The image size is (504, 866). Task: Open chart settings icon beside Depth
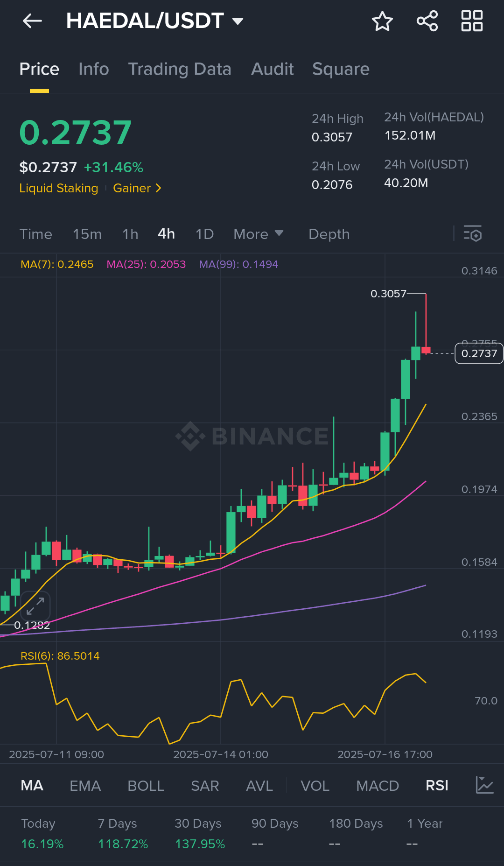tap(472, 234)
